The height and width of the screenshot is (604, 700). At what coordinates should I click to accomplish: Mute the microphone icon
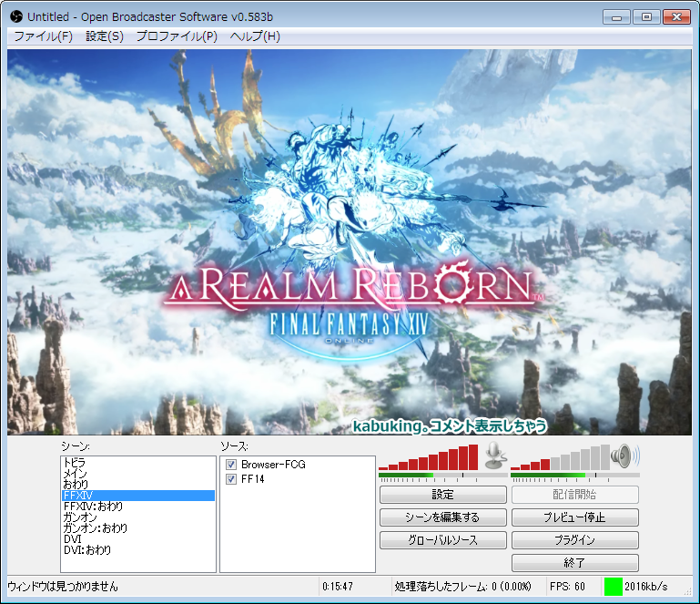(x=494, y=456)
